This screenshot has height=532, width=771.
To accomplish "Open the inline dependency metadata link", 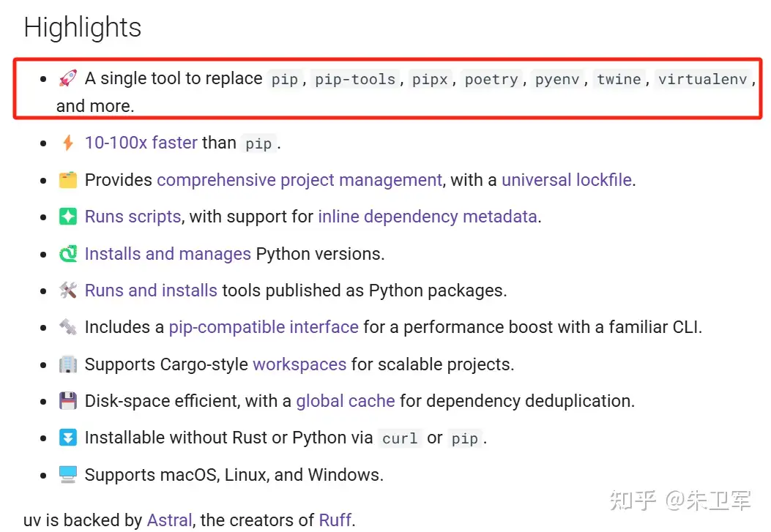I will 427,217.
